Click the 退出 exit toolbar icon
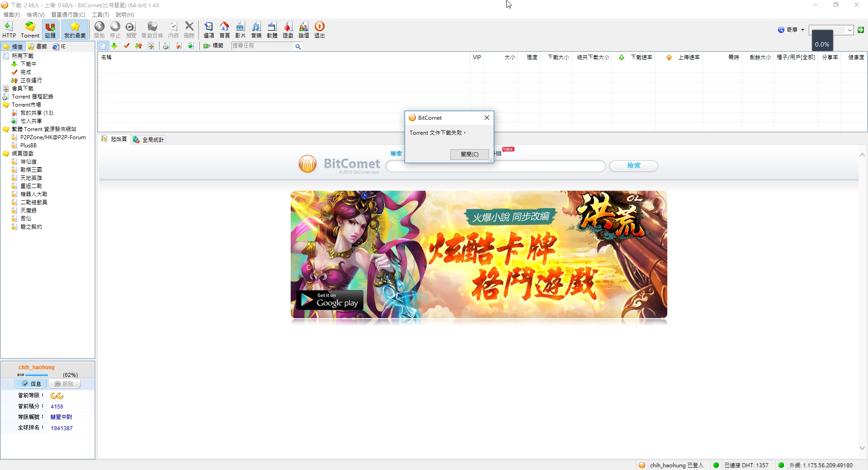This screenshot has height=470, width=868. coord(320,30)
